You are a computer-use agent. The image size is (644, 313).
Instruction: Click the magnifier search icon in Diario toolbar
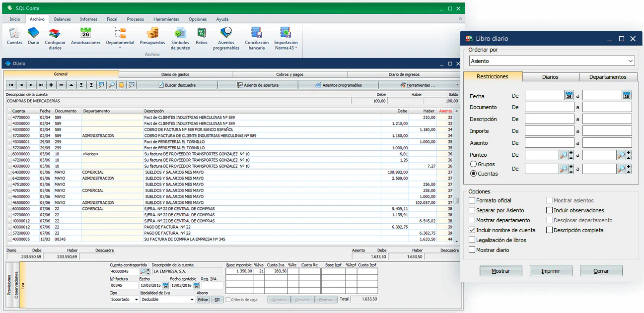click(x=112, y=85)
